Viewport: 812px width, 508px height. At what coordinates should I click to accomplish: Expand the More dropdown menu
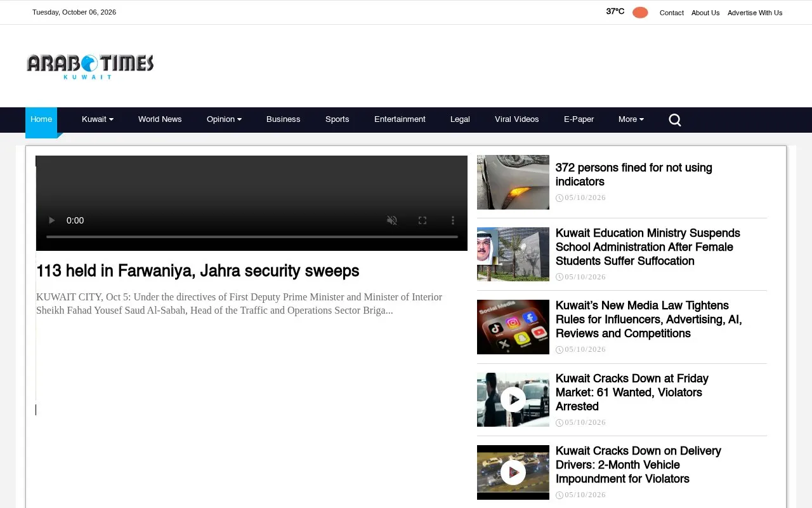tap(631, 119)
